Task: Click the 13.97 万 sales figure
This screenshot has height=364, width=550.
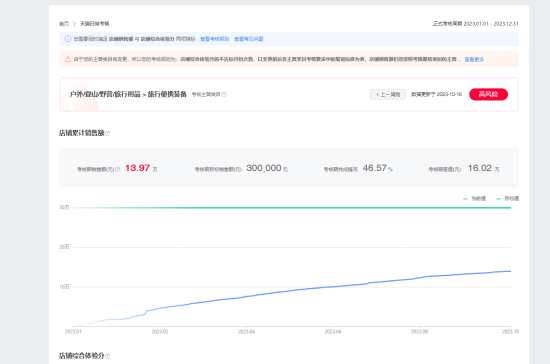Action: [141, 168]
